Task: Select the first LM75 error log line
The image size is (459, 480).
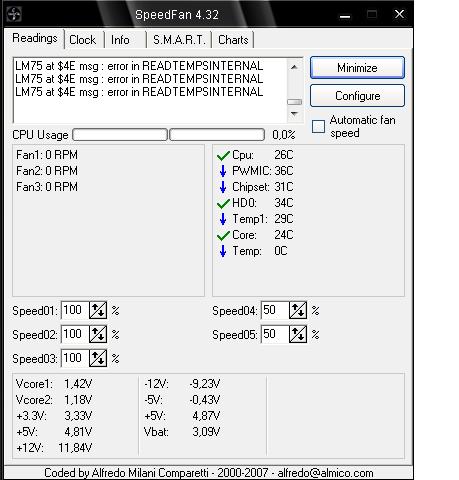Action: coord(139,66)
